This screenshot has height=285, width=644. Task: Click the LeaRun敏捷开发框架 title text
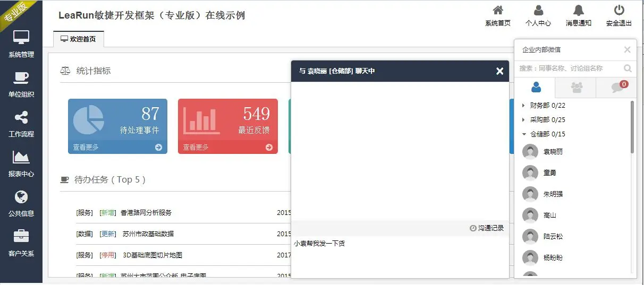(152, 15)
